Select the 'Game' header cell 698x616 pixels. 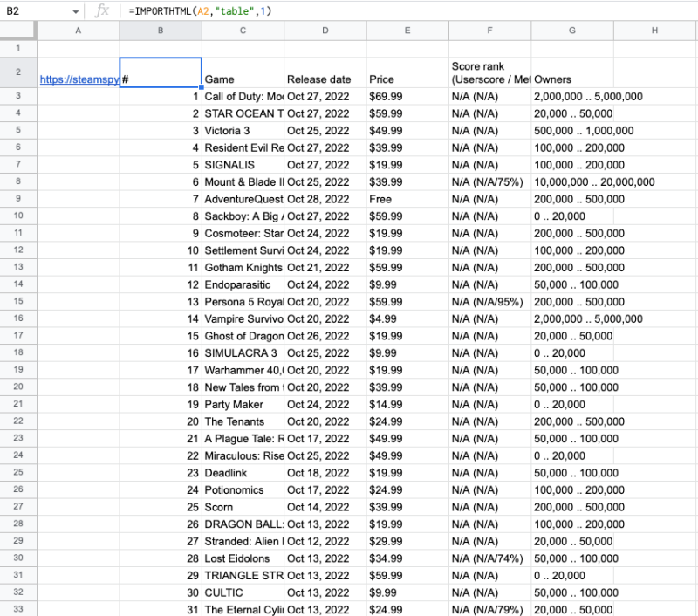point(243,72)
